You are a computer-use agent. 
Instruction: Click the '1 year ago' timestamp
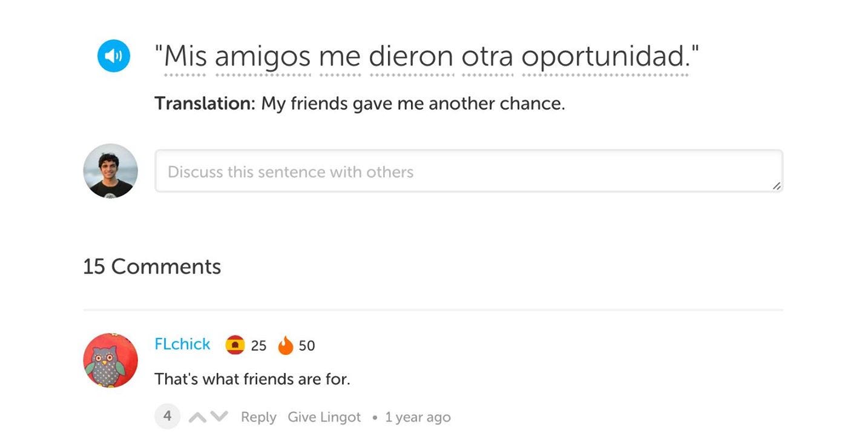[x=418, y=417]
